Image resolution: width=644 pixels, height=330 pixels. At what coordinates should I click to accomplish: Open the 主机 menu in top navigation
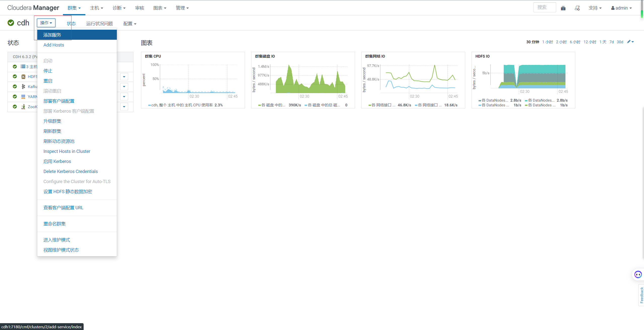click(x=97, y=8)
